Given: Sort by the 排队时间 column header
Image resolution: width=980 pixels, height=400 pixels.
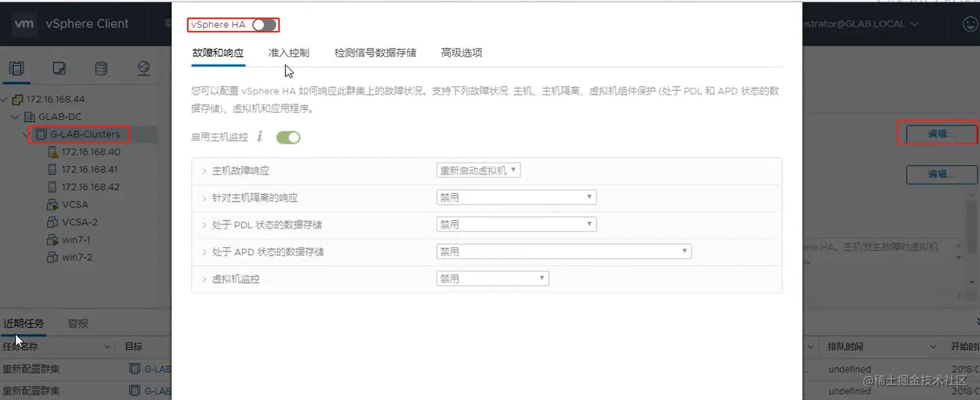Looking at the screenshot, I should [845, 347].
